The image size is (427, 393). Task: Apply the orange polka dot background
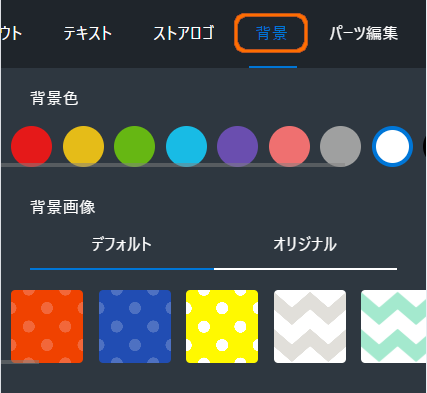click(x=47, y=326)
